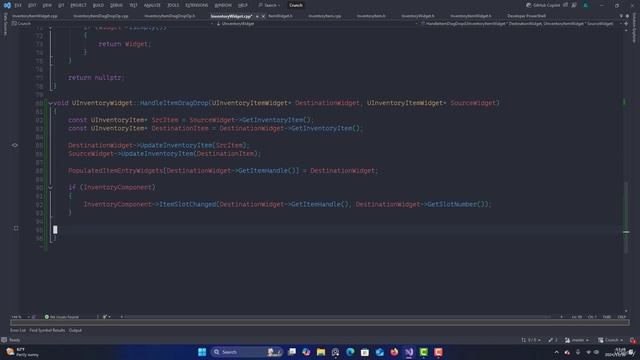Click the Visual Studio logo icon

click(7, 5)
